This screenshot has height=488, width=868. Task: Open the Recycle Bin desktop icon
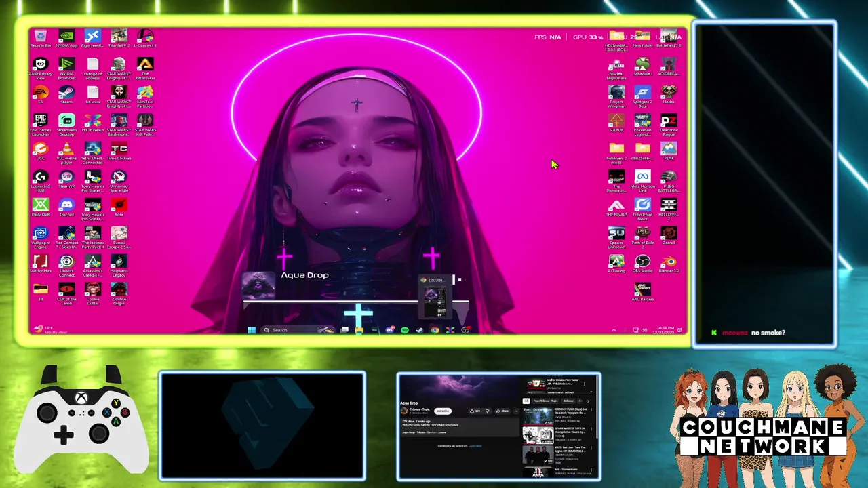(x=41, y=38)
